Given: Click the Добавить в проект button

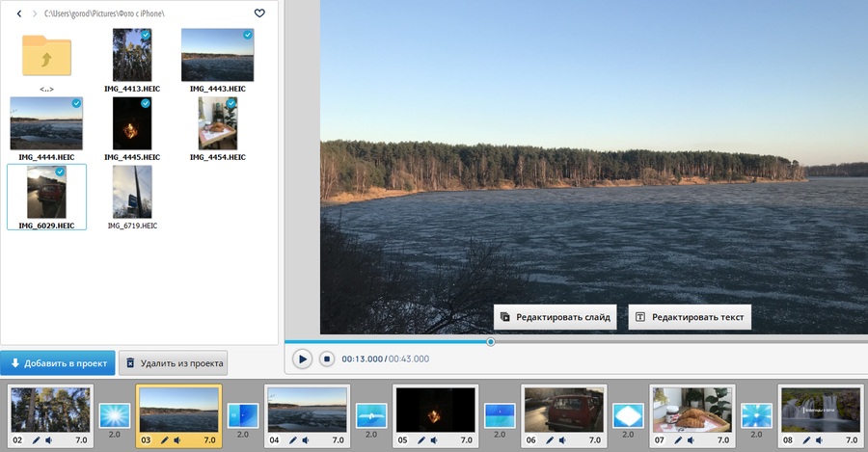Looking at the screenshot, I should [x=58, y=363].
